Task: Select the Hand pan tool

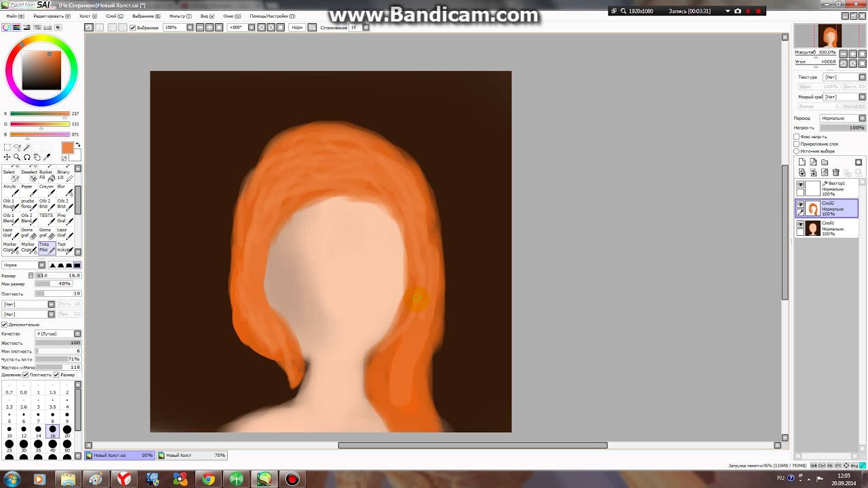Action: [37, 157]
